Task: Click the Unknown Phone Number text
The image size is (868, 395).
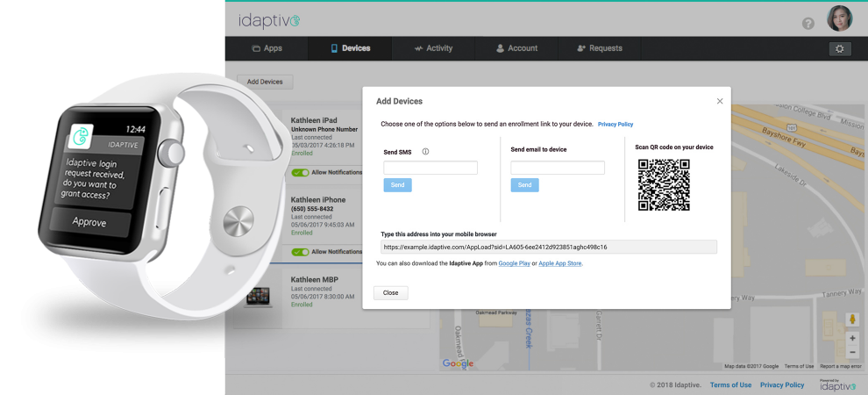Action: pos(324,130)
